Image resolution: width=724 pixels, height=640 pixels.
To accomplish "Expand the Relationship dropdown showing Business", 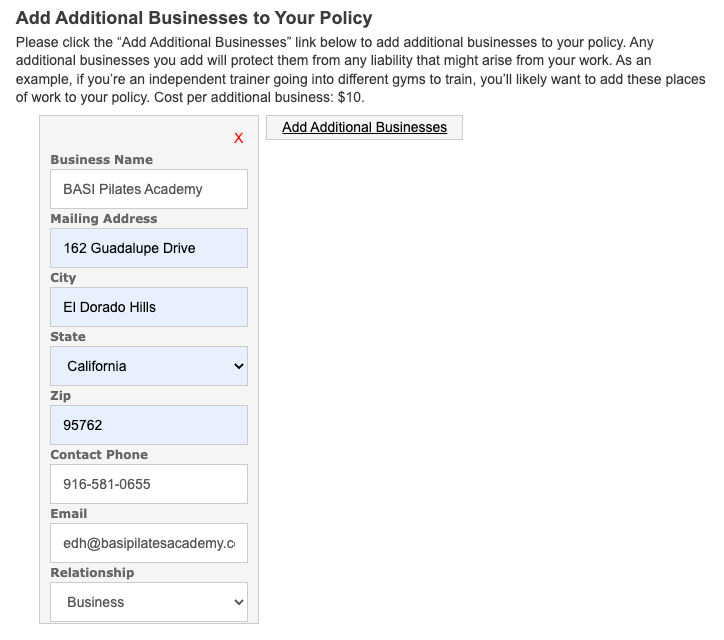I will tap(149, 602).
